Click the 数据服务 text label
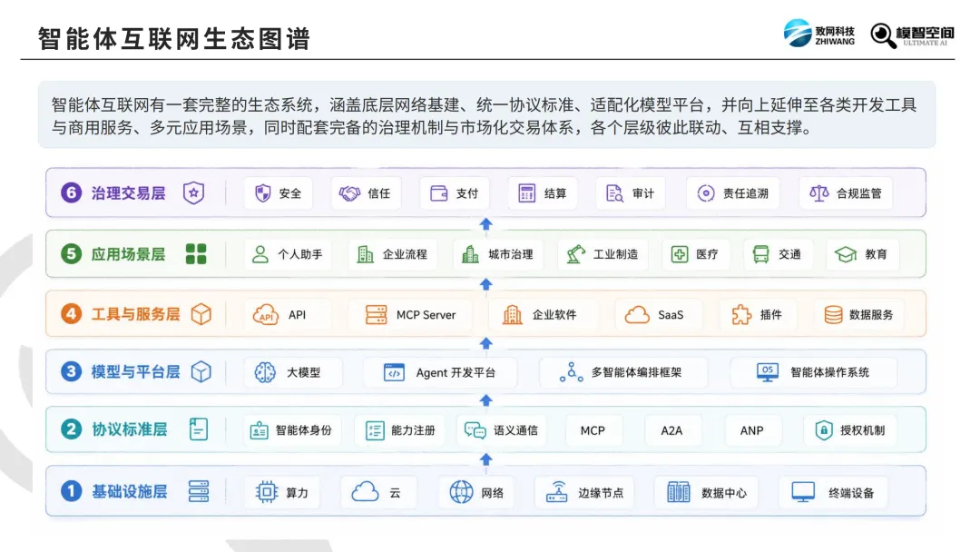Viewport: 980px width, 552px height. point(871,314)
